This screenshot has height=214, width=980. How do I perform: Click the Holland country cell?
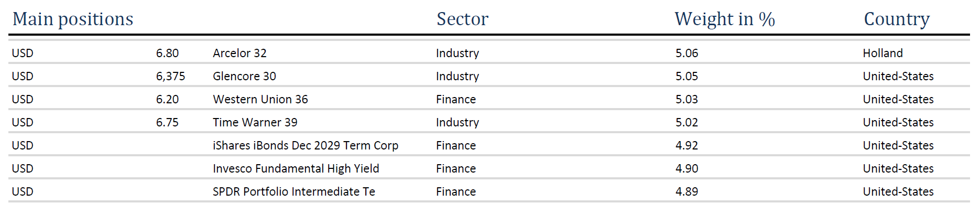click(x=883, y=53)
